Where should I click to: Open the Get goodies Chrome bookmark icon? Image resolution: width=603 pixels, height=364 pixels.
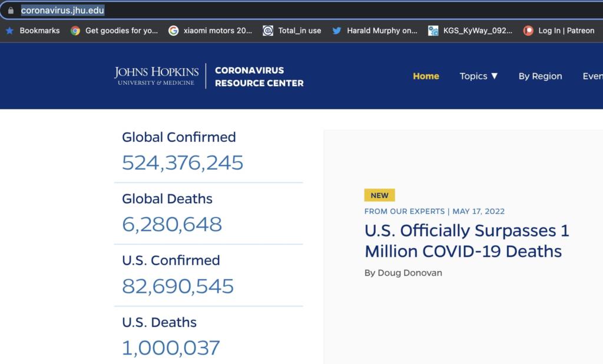(75, 31)
